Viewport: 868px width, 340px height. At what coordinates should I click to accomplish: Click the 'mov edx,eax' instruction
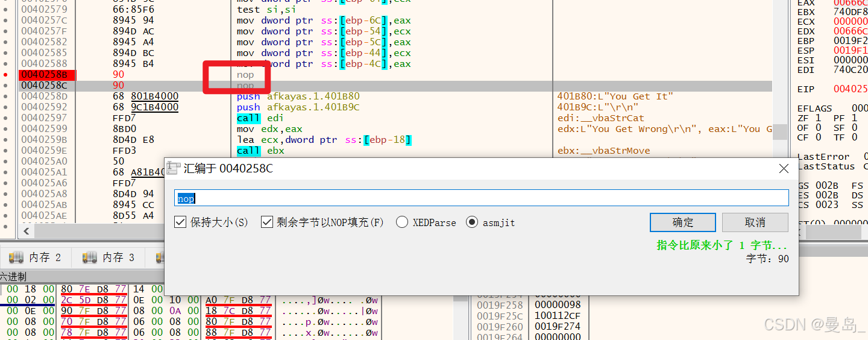[269, 129]
